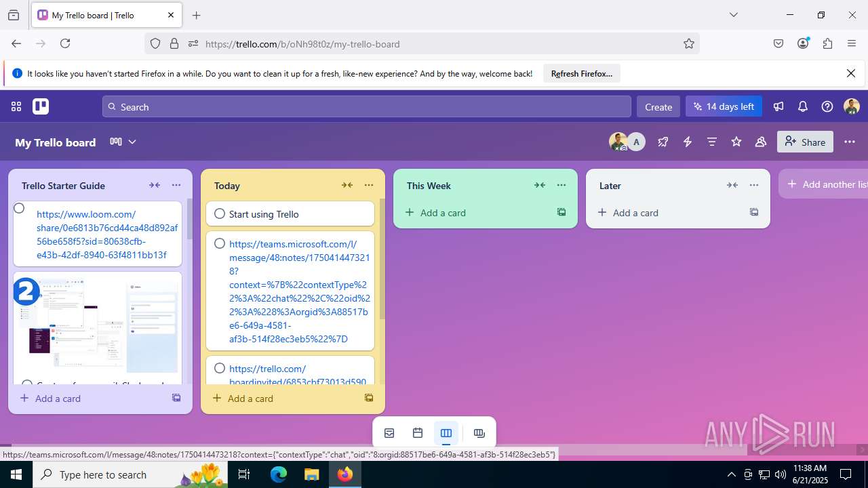Open a new Firefox tab
This screenshot has width=868, height=488.
tap(196, 15)
